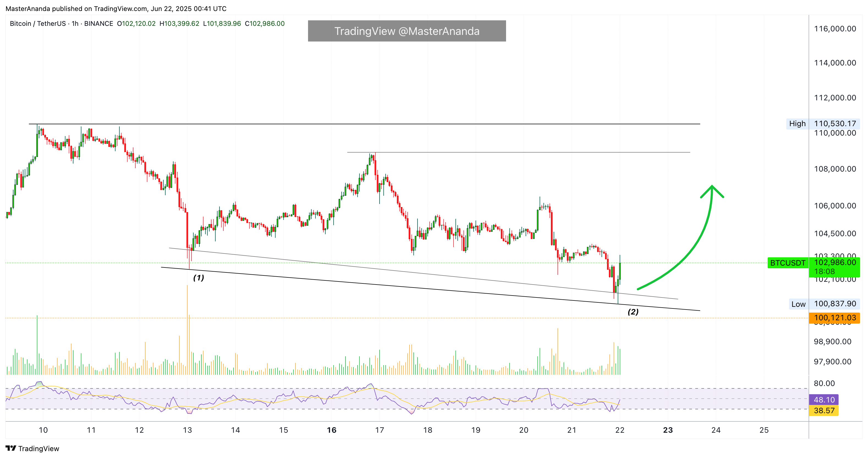868x458 pixels.
Task: Click the 112,000.00 price axis label
Action: pos(835,98)
